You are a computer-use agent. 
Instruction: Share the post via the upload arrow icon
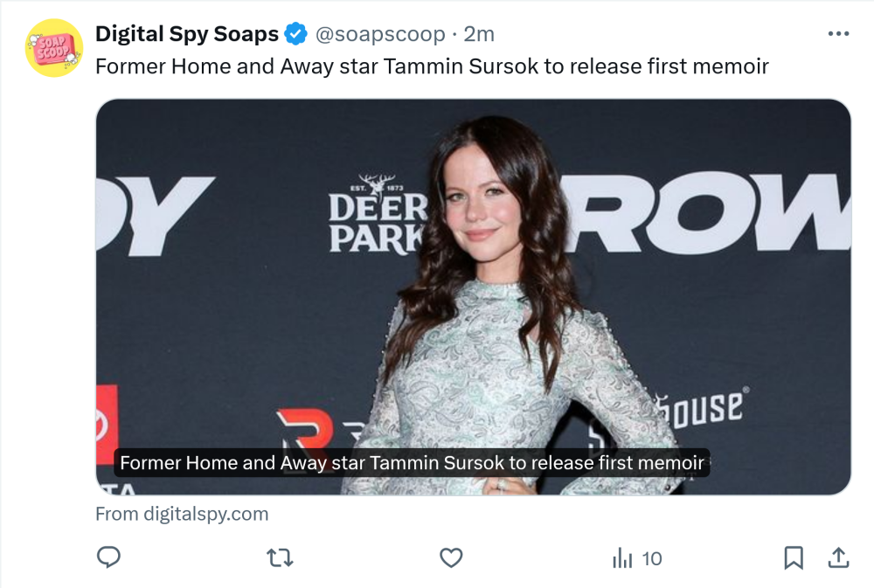[837, 557]
